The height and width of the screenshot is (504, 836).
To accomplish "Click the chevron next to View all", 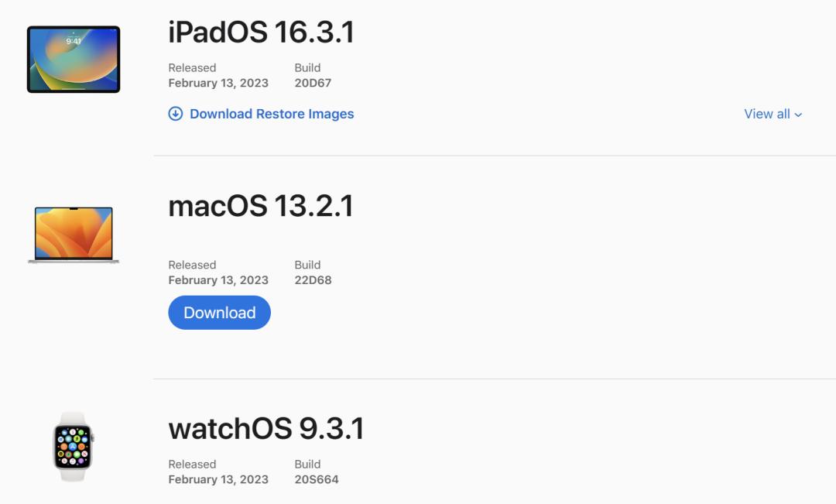I will tap(798, 114).
